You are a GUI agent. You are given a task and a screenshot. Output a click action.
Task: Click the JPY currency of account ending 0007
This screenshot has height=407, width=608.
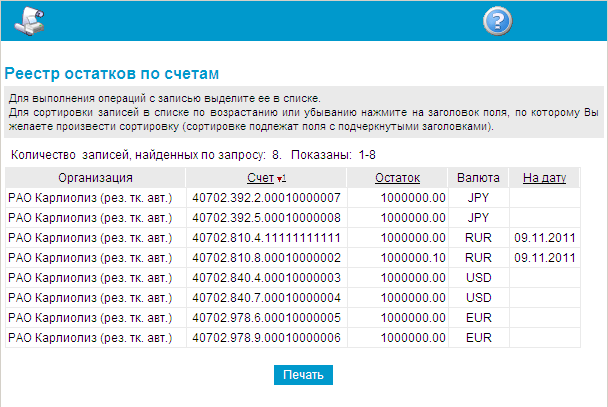[x=478, y=198]
